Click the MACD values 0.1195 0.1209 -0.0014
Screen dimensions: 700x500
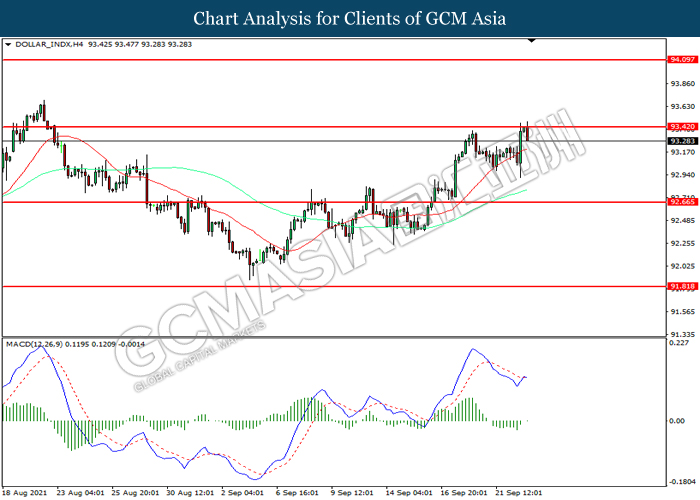pyautogui.click(x=105, y=344)
